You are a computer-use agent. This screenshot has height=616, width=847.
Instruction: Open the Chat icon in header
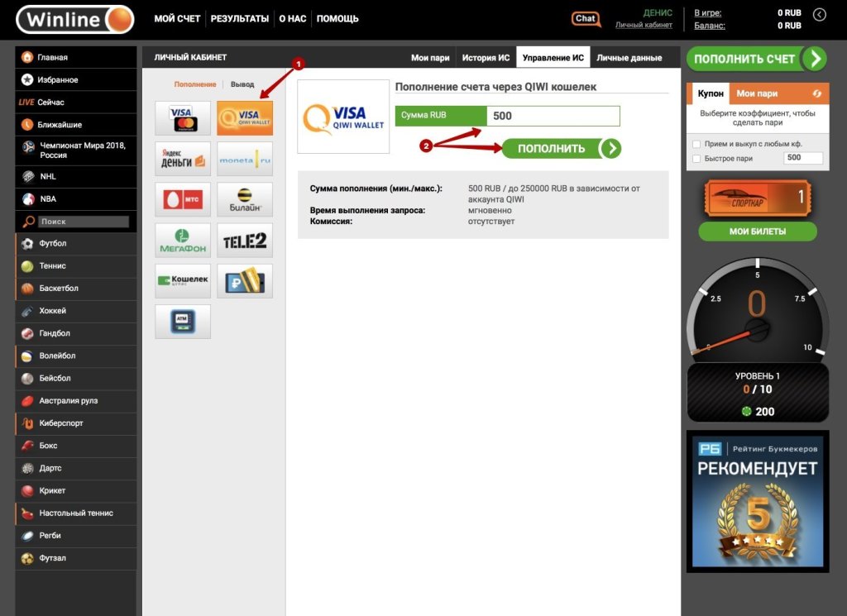tap(586, 19)
